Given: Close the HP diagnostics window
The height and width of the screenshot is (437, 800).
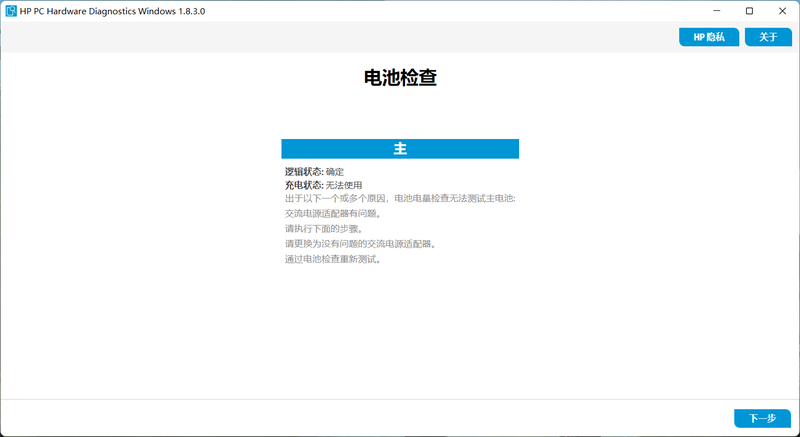Looking at the screenshot, I should (x=782, y=11).
